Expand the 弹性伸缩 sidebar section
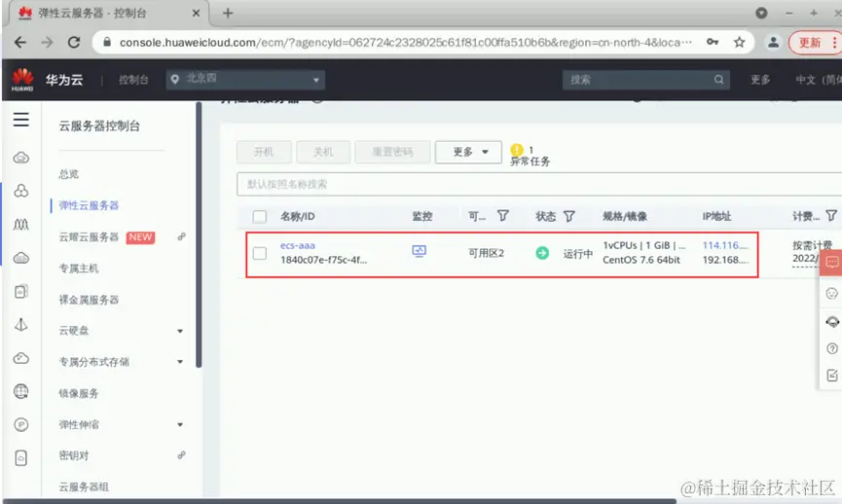This screenshot has height=504, width=842. click(x=180, y=424)
